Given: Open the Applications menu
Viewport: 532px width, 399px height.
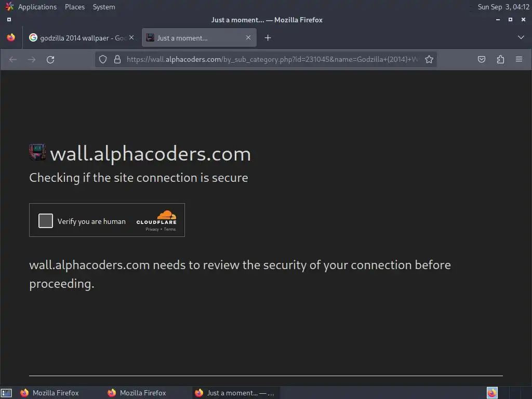Looking at the screenshot, I should pos(37,7).
